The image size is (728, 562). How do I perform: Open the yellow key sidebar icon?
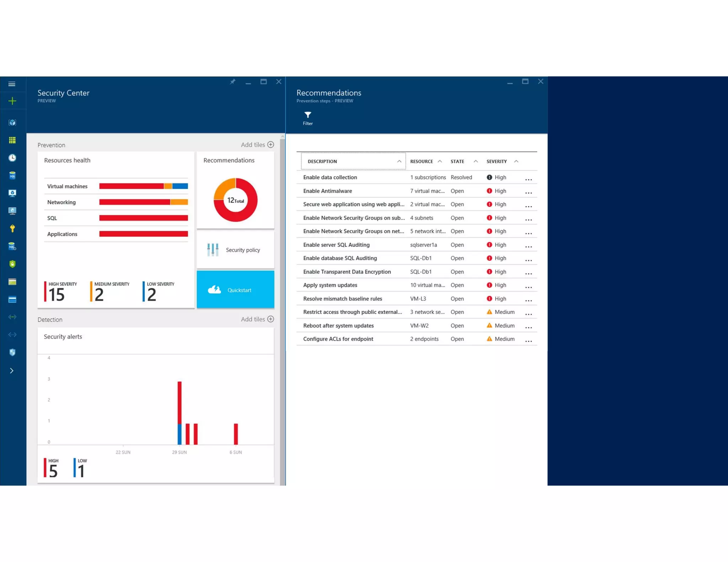pos(12,228)
